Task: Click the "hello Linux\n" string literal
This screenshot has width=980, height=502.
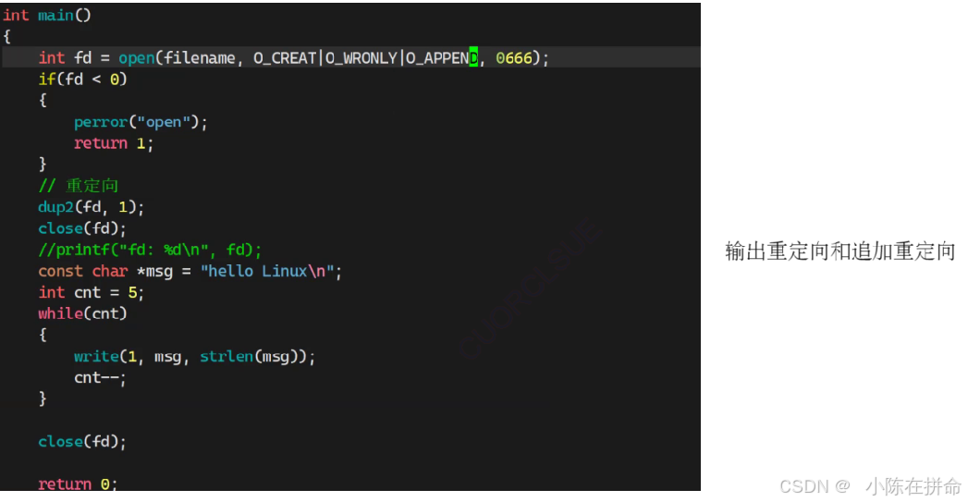Action: click(267, 271)
